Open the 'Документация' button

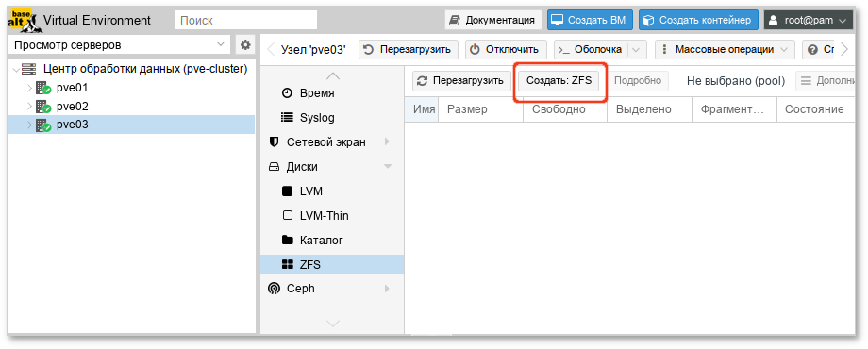pos(492,21)
